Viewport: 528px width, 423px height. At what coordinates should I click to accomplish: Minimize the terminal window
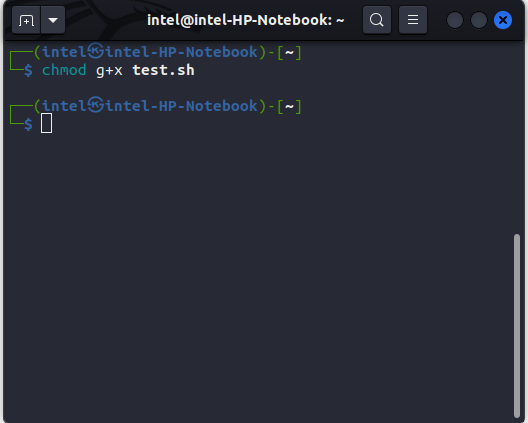tap(455, 20)
